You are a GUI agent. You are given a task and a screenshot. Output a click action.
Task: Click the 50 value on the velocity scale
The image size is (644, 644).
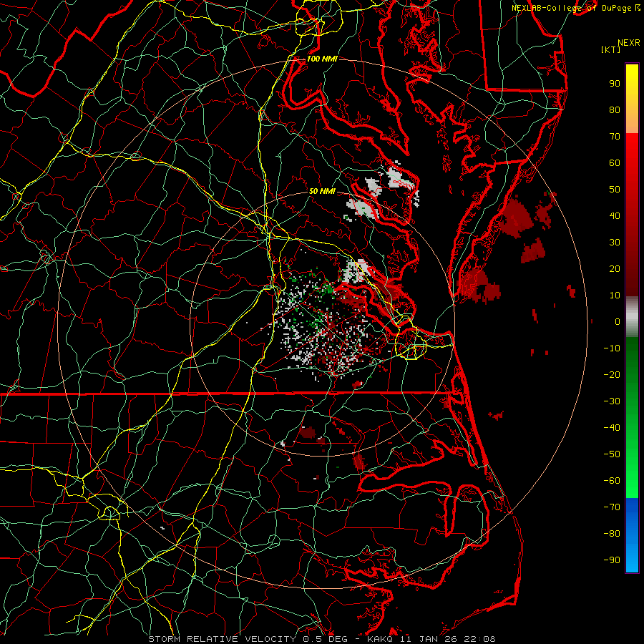click(x=615, y=190)
